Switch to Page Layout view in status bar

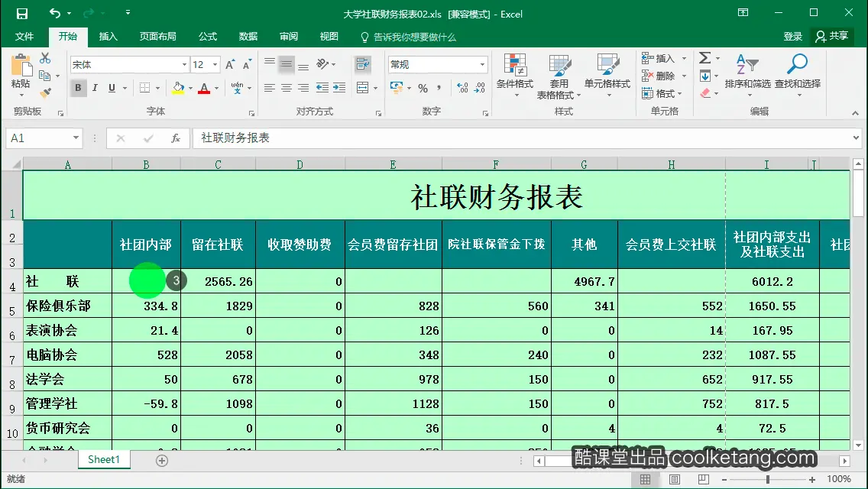coord(674,479)
